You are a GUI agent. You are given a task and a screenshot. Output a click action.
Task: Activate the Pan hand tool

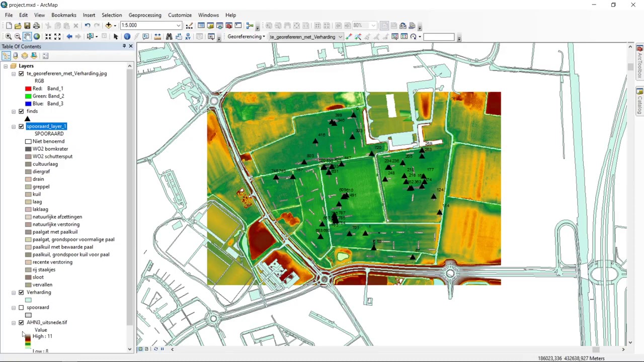[x=27, y=37]
